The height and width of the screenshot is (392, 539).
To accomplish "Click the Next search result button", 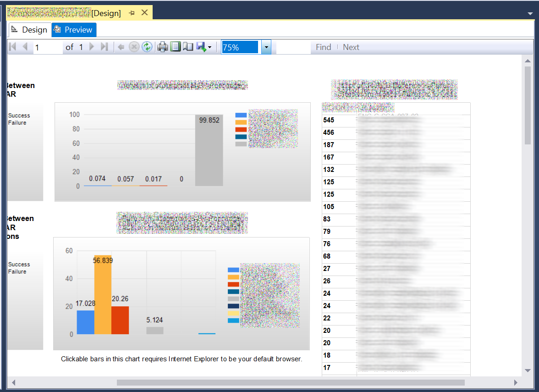I will pos(351,47).
